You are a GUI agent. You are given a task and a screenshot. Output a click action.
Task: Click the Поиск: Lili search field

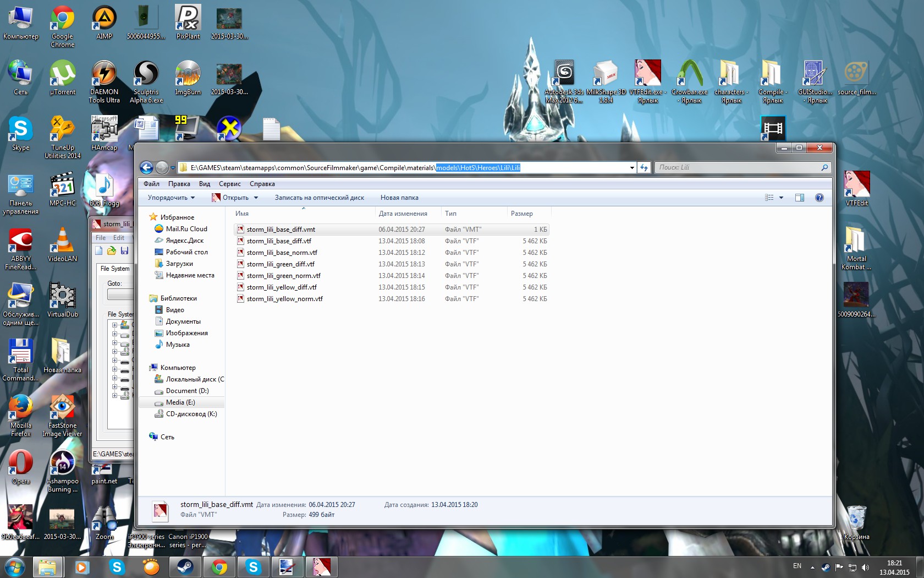(x=742, y=167)
